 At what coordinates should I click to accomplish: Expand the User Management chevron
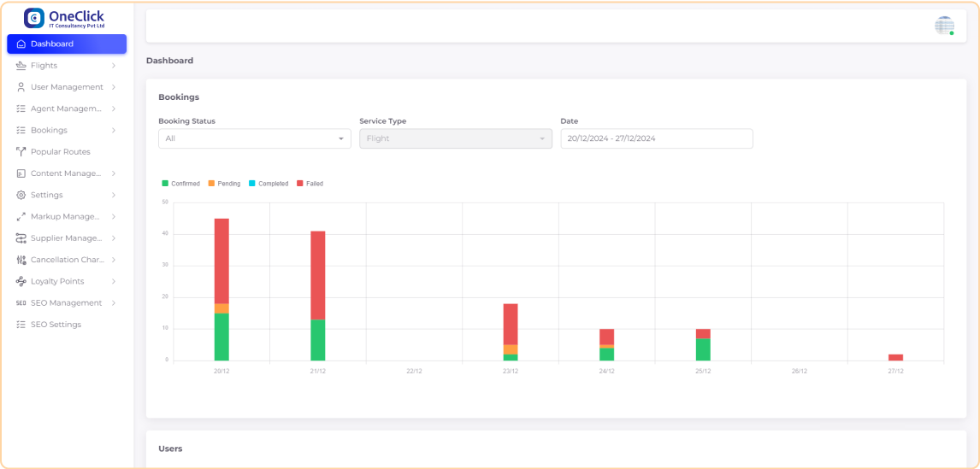(x=114, y=87)
